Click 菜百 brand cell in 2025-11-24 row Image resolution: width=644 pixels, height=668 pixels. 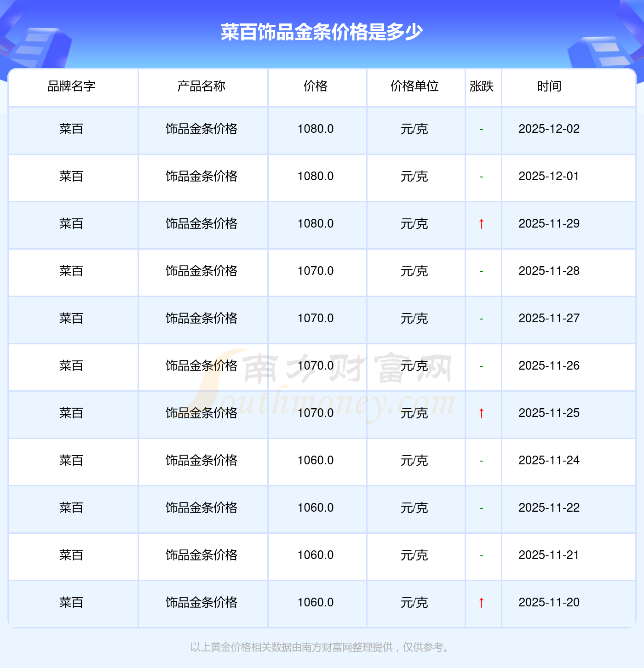point(71,461)
